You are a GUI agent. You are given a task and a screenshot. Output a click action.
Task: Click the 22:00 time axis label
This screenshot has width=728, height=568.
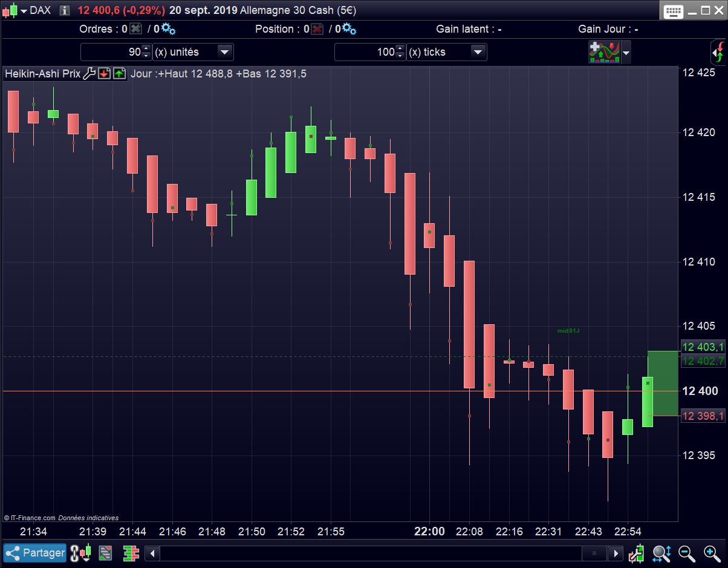coord(429,531)
